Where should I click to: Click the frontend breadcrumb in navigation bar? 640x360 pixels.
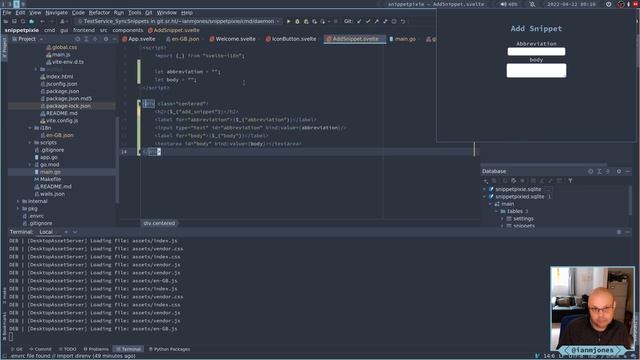[84, 30]
